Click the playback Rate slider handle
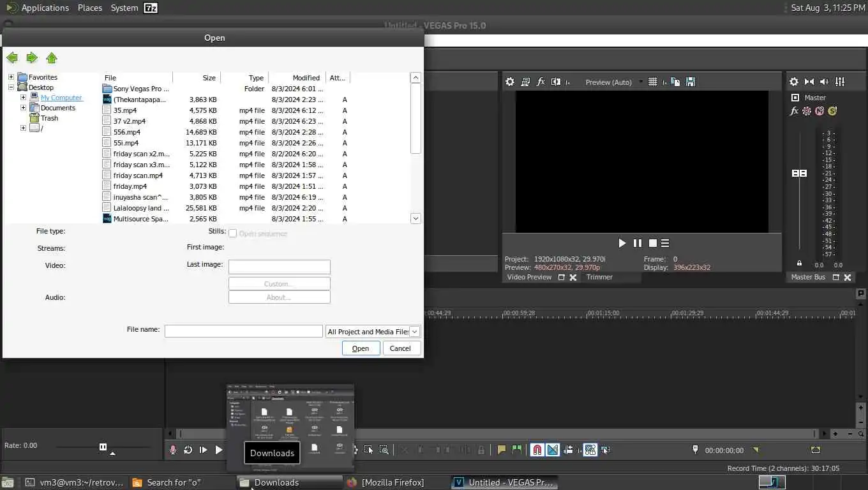Image resolution: width=868 pixels, height=490 pixels. 103,447
